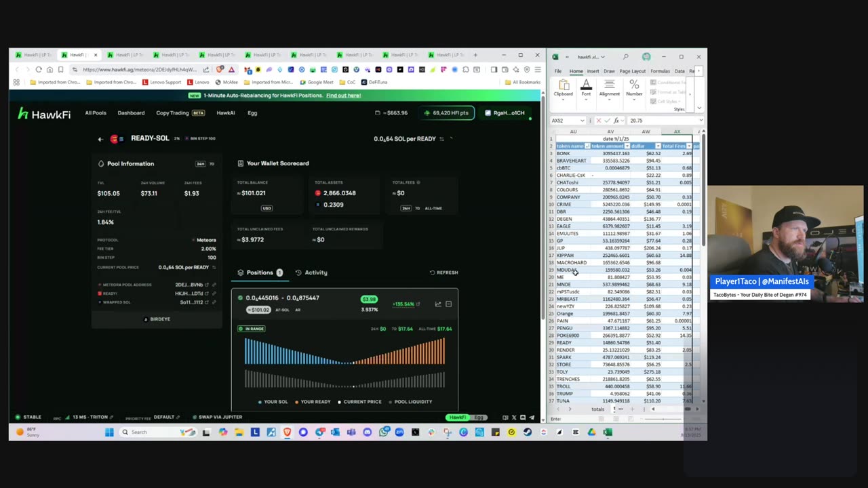Image resolution: width=868 pixels, height=488 pixels.
Task: Open HawkAI in navigation
Action: [x=226, y=113]
